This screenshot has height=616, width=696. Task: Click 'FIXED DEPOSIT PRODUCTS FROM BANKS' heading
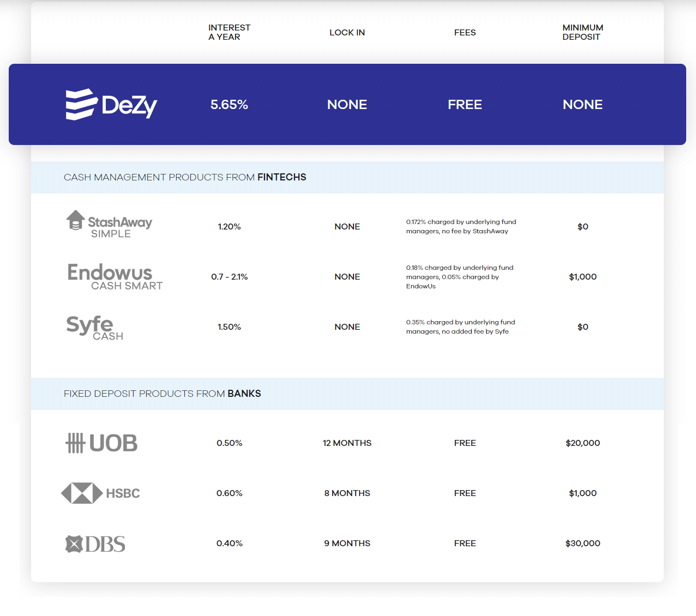tap(162, 394)
